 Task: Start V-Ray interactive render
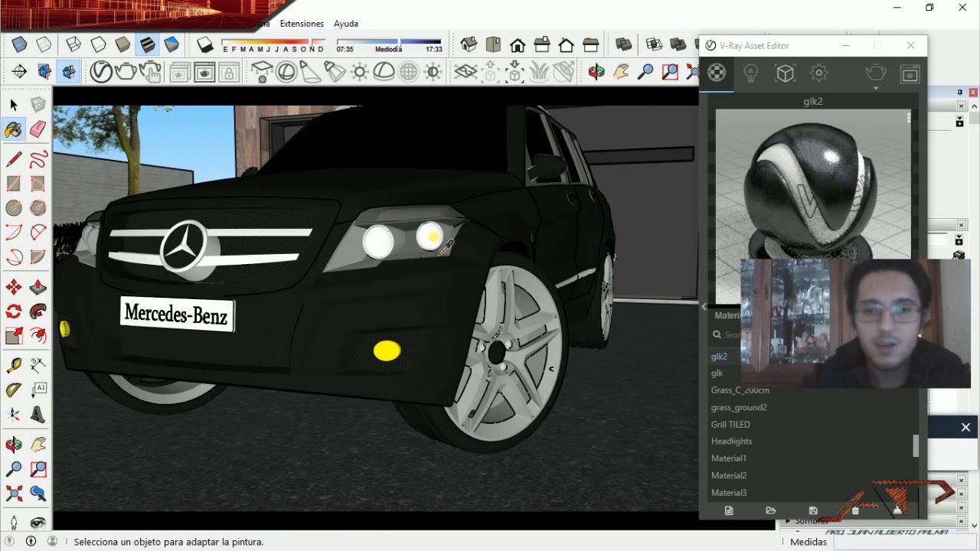coord(151,72)
